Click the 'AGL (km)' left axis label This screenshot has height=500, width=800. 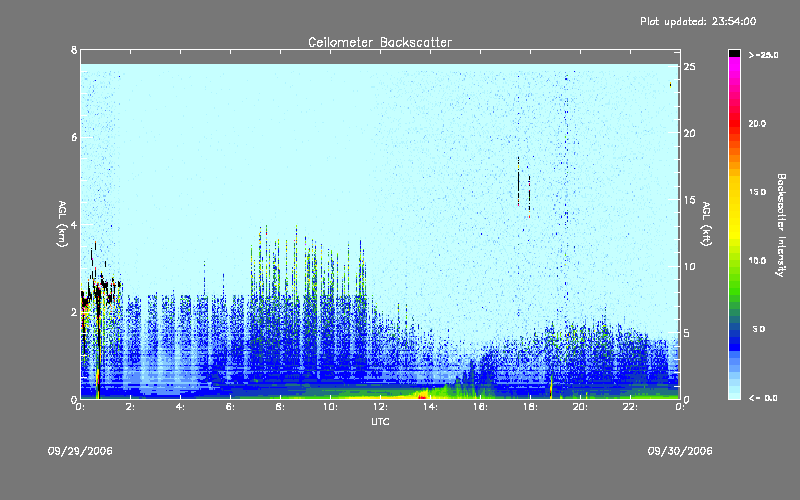[x=62, y=224]
